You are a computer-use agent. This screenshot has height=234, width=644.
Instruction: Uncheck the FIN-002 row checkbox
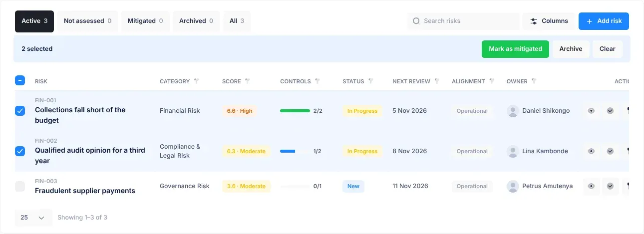pos(20,151)
